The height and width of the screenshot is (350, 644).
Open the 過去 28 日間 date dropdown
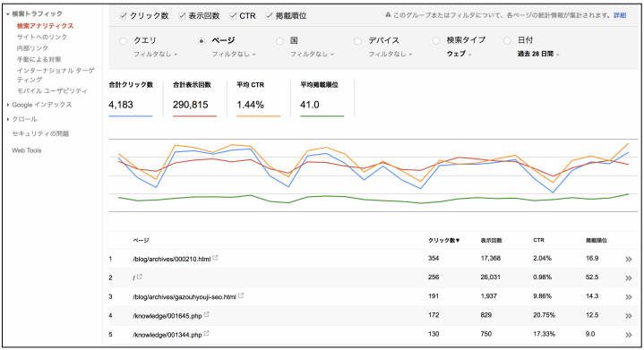coord(538,54)
